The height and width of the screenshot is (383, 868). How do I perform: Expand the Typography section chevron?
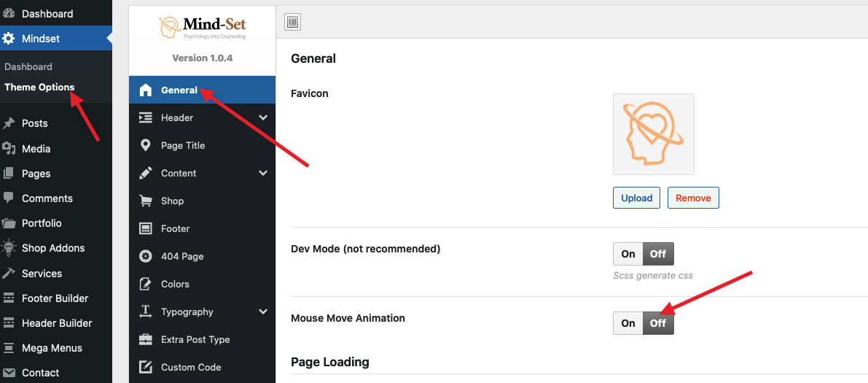[x=263, y=312]
